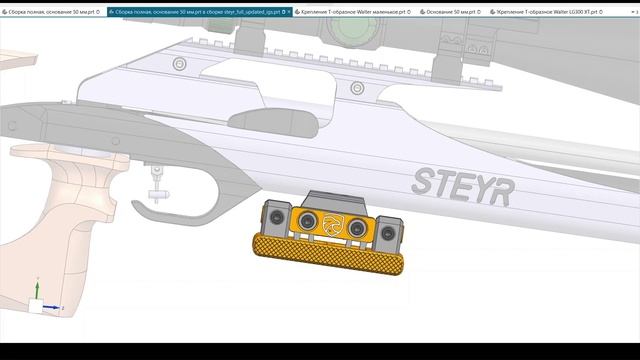Select the triad origin cube

[x=36, y=306]
